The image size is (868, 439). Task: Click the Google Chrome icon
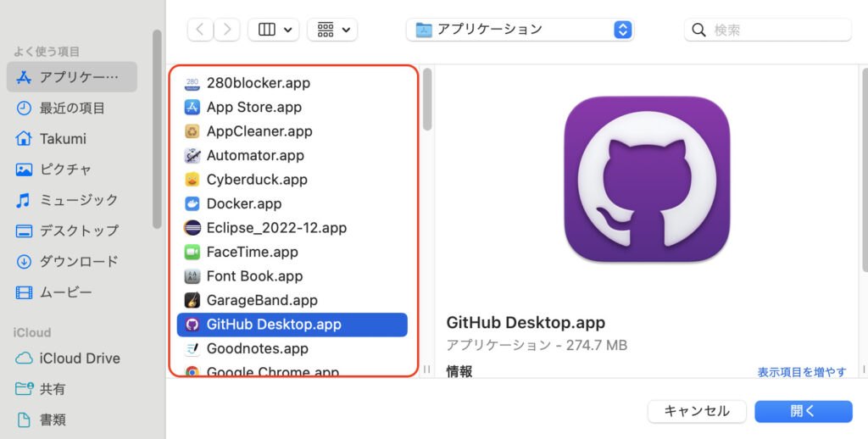click(x=192, y=371)
